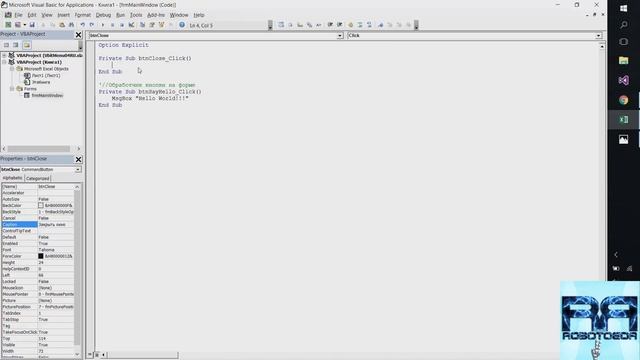
Task: Open the File menu
Action: coord(18,15)
